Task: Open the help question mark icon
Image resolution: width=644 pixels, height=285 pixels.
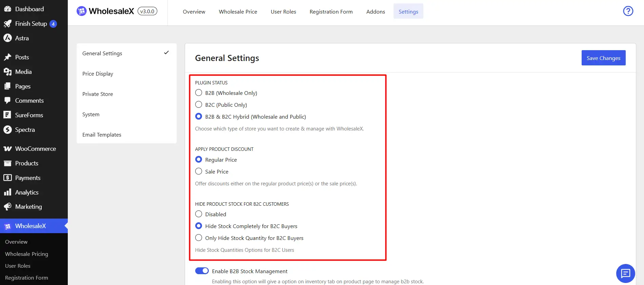Action: click(628, 11)
